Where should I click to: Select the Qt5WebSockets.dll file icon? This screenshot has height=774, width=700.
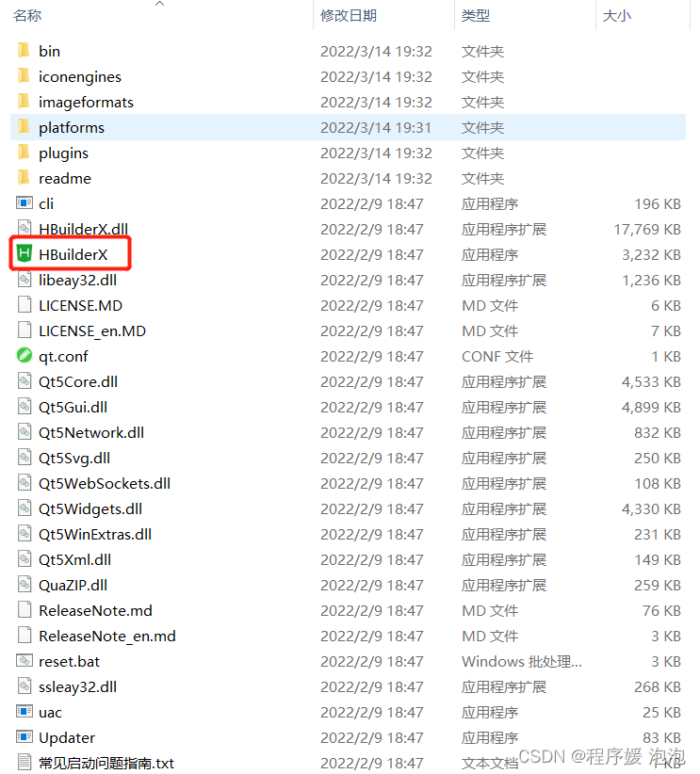tap(24, 483)
